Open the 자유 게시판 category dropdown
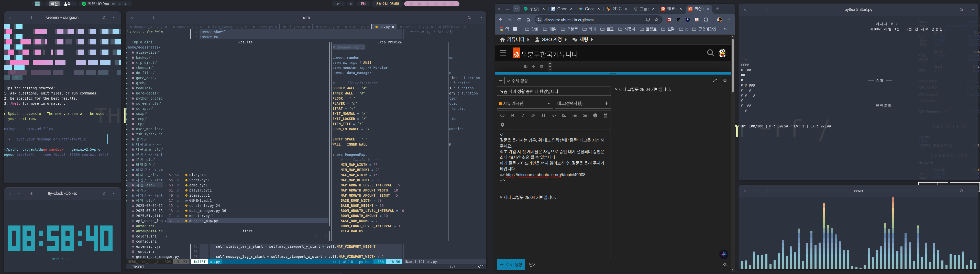The width and height of the screenshot is (980, 274). click(x=525, y=103)
